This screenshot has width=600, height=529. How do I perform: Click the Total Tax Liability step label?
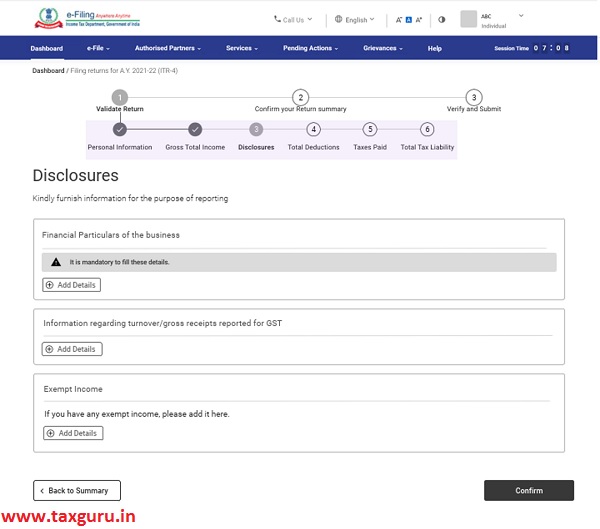427,147
